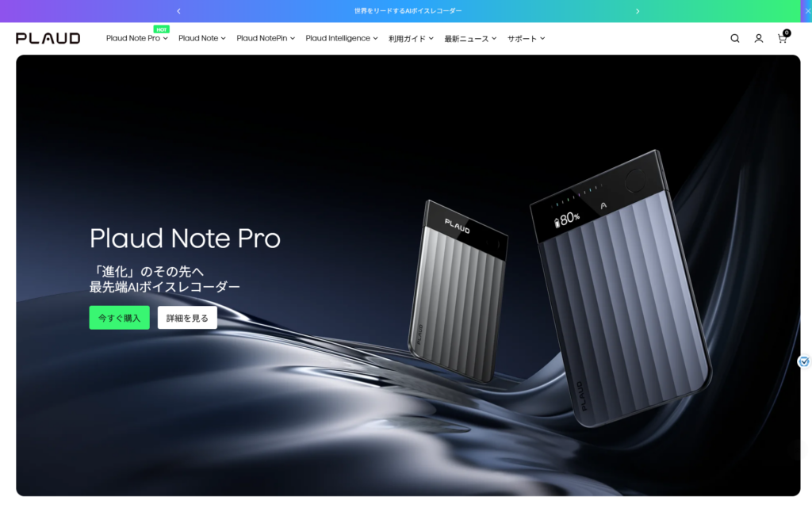Click the 世界をリードするAIボイスレコーダー banner text
Image resolution: width=812 pixels, height=508 pixels.
tap(408, 11)
